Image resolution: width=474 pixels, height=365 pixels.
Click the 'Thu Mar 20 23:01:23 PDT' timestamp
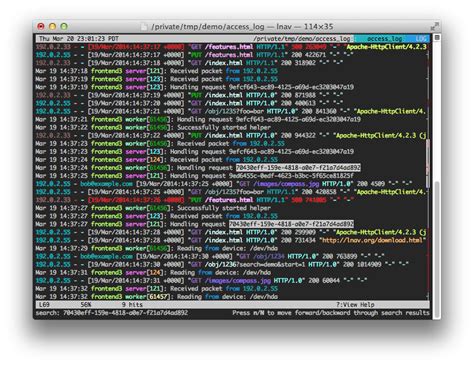pos(78,39)
